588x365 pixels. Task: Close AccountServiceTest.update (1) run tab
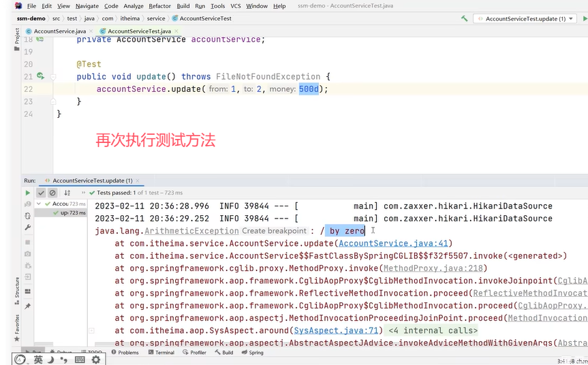pyautogui.click(x=137, y=180)
